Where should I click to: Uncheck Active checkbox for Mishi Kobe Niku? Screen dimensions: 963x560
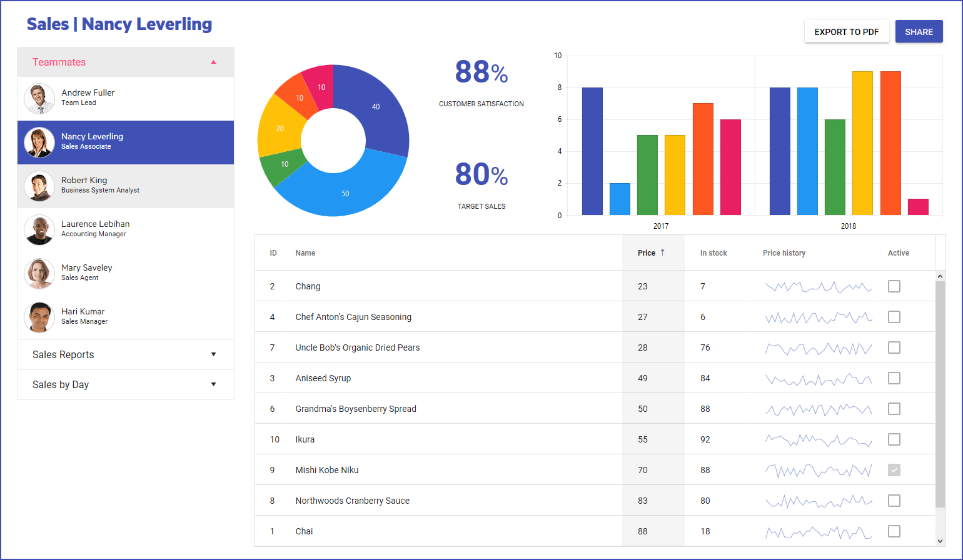pos(894,470)
